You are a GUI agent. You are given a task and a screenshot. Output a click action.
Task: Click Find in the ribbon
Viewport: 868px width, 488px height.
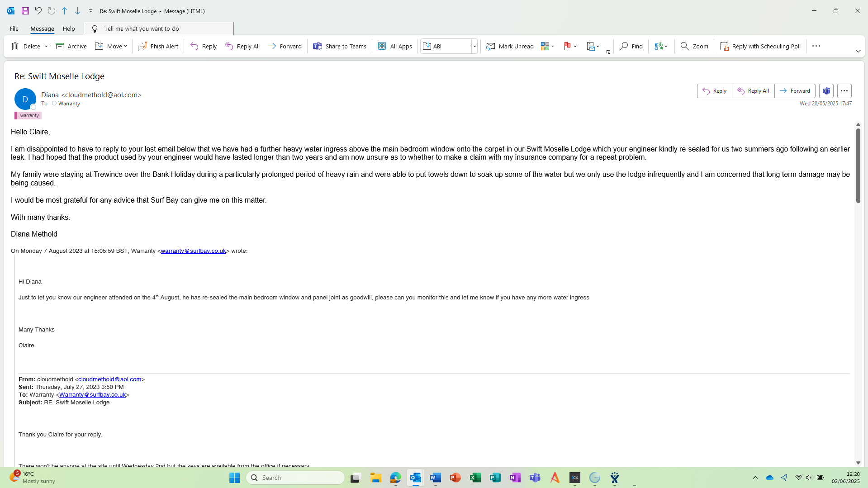tap(631, 46)
